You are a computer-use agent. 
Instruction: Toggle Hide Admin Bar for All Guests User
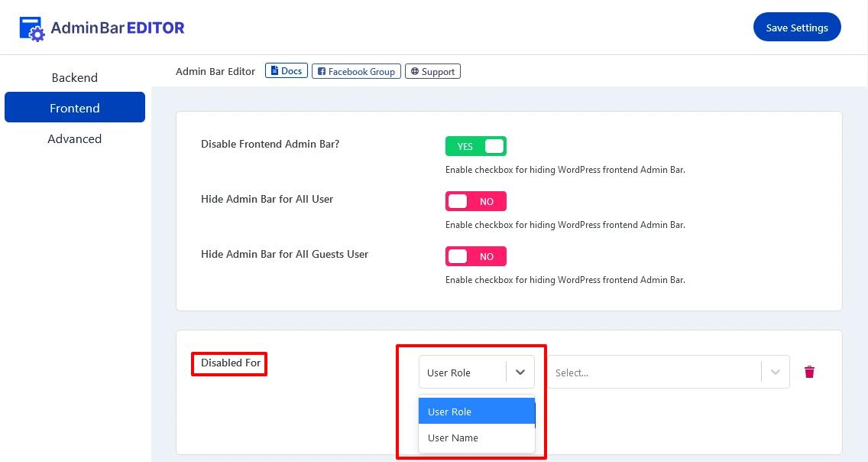click(x=475, y=256)
